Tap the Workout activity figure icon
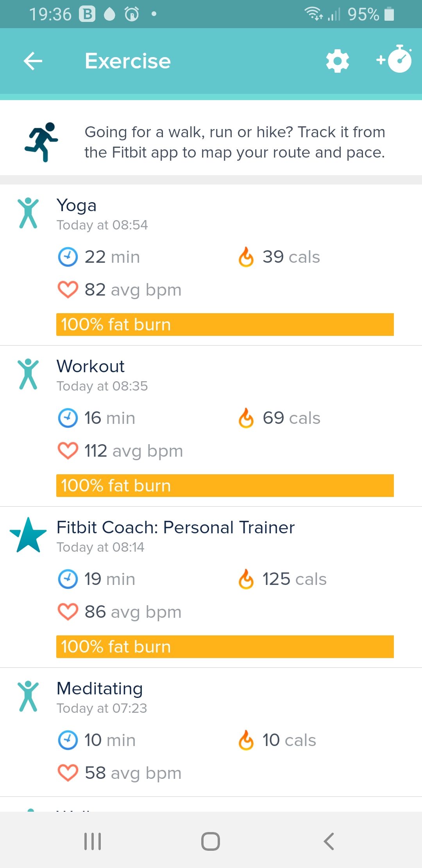422x868 pixels. (28, 374)
